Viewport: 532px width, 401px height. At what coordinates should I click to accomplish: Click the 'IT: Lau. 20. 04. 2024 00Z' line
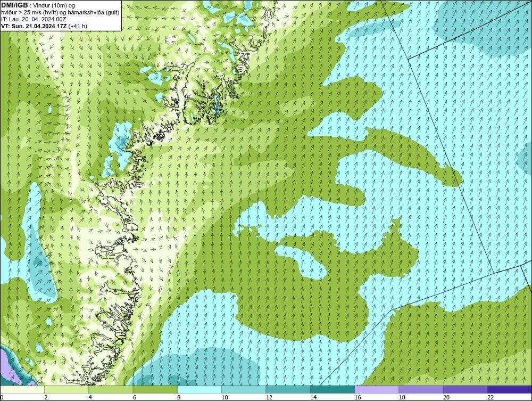pos(34,19)
